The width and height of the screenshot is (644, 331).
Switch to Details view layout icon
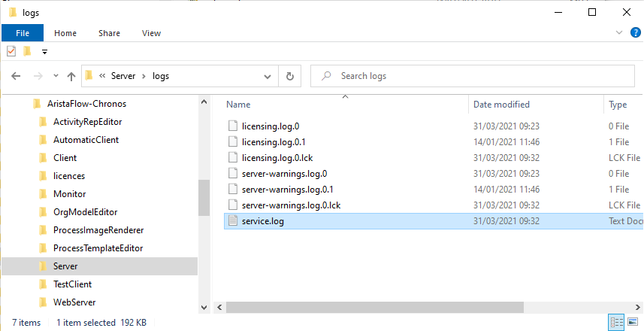click(x=617, y=323)
